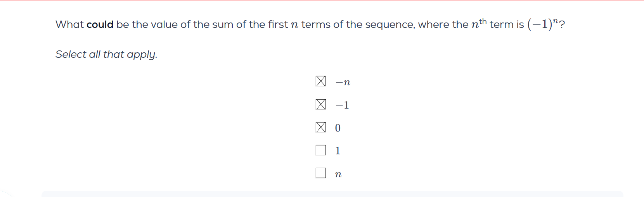
Task: Click the −n answer label
Action: click(343, 82)
